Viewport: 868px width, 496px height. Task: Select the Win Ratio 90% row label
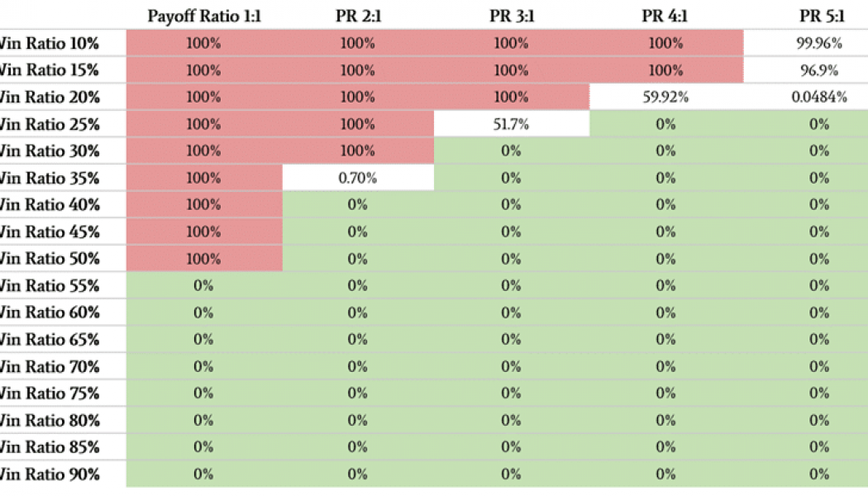pos(50,475)
